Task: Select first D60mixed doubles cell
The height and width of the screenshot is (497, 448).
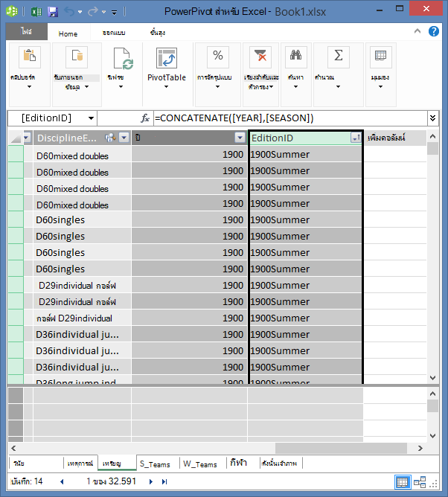Action: [82, 155]
